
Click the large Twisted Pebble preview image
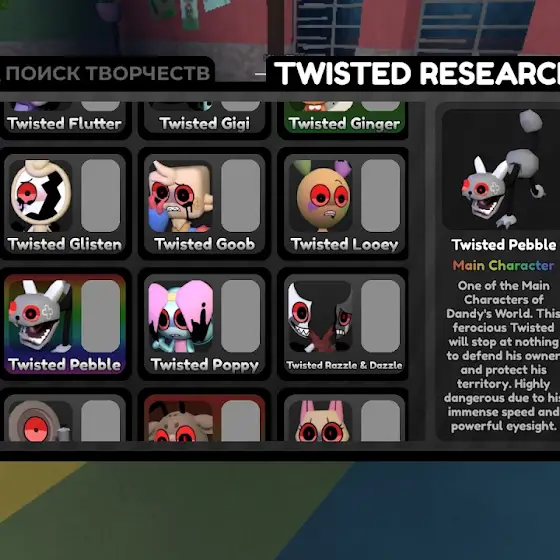(501, 170)
